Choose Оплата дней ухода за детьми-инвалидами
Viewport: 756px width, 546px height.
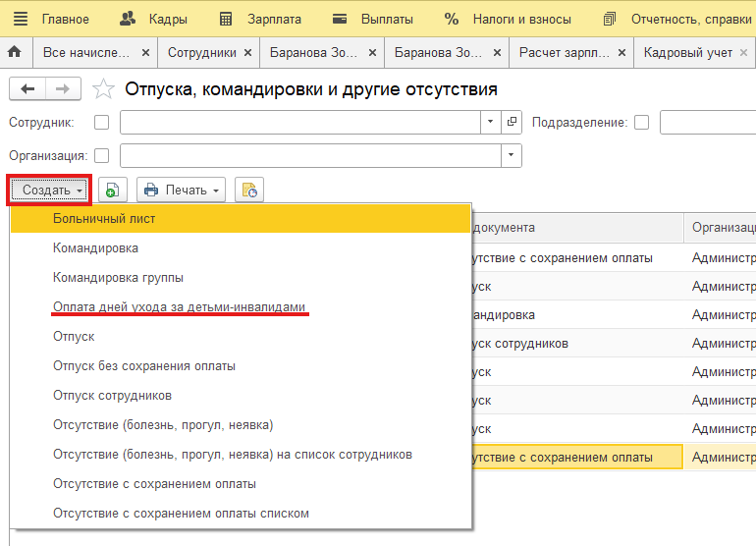241,306
